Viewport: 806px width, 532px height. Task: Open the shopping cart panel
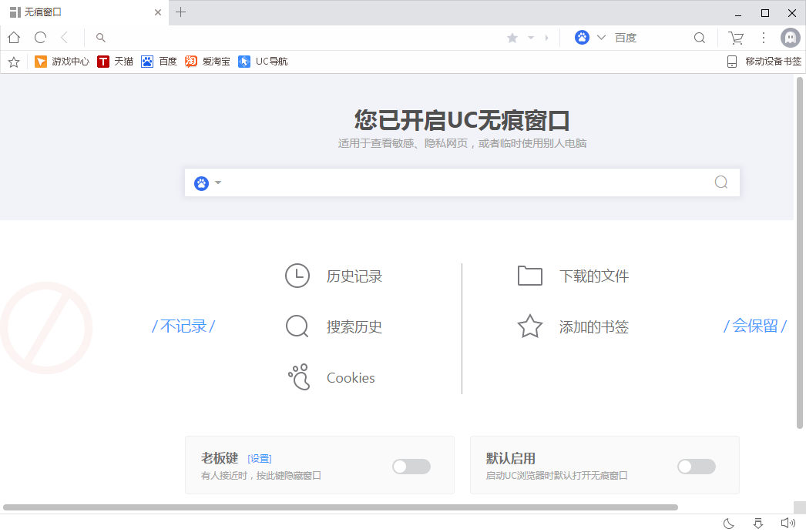pos(736,37)
